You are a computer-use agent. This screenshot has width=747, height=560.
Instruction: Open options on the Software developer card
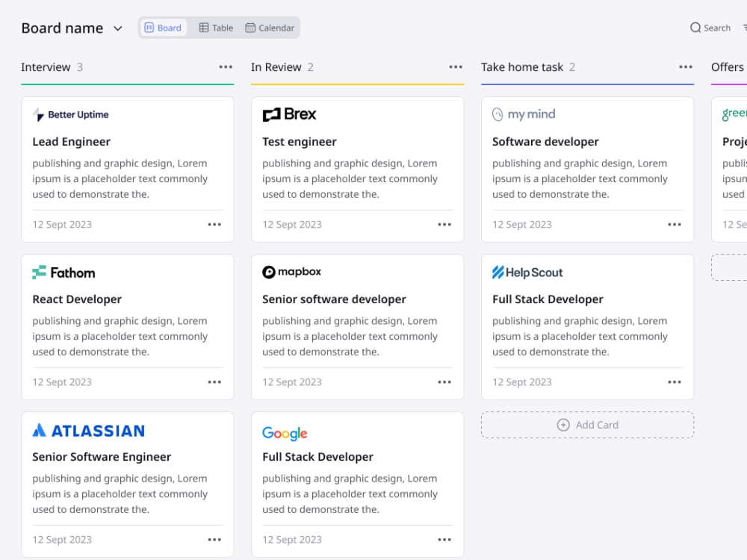(x=675, y=224)
